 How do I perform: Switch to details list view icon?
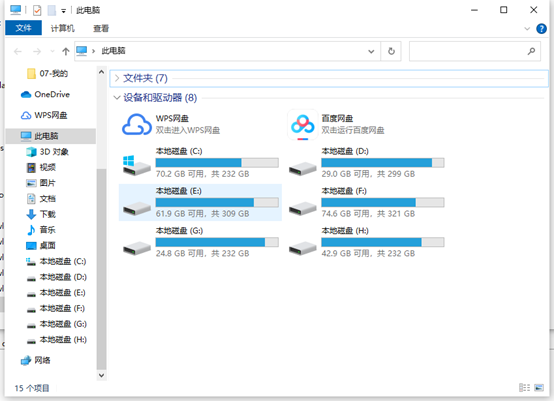pos(524,388)
